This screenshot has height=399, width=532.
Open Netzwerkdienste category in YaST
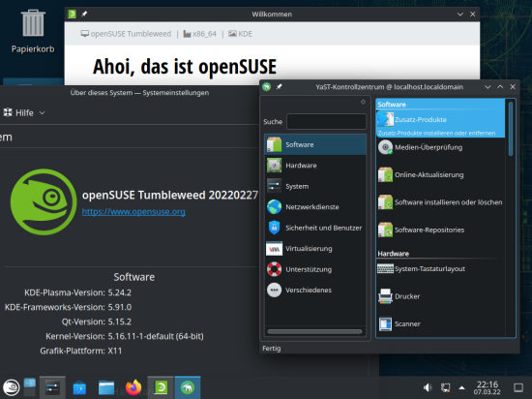(315, 207)
